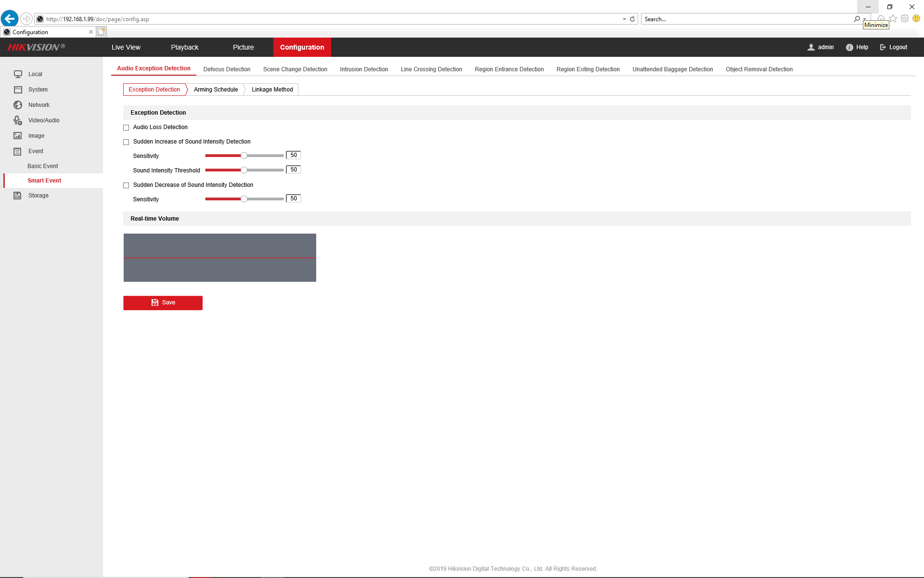Screen dimensions: 924x578
Task: Collapse the Event menu in sidebar
Action: 36,151
